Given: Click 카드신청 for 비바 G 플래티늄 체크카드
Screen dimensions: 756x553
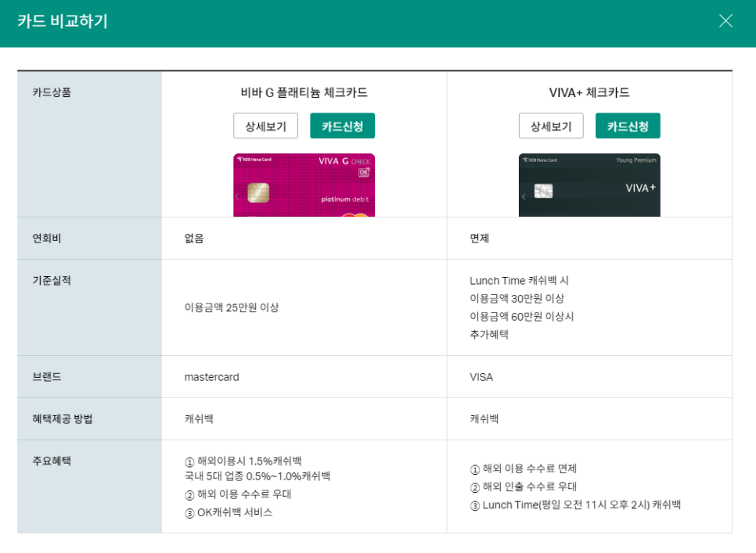Looking at the screenshot, I should (x=342, y=126).
